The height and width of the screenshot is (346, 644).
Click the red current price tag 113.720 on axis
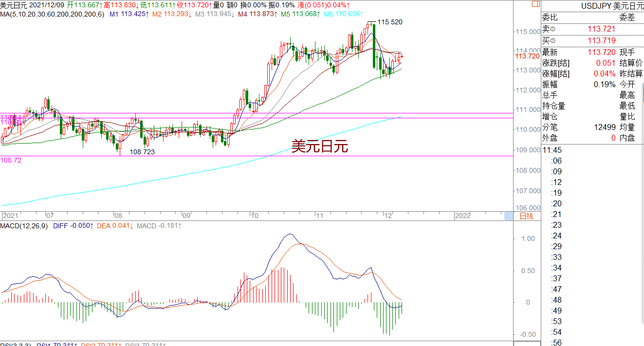pos(528,56)
